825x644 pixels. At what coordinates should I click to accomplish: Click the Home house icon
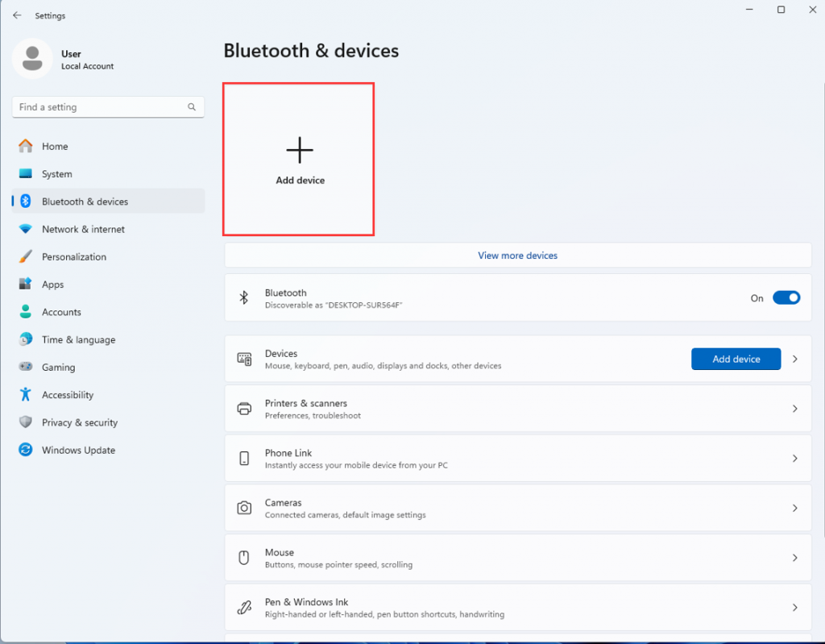click(x=25, y=146)
